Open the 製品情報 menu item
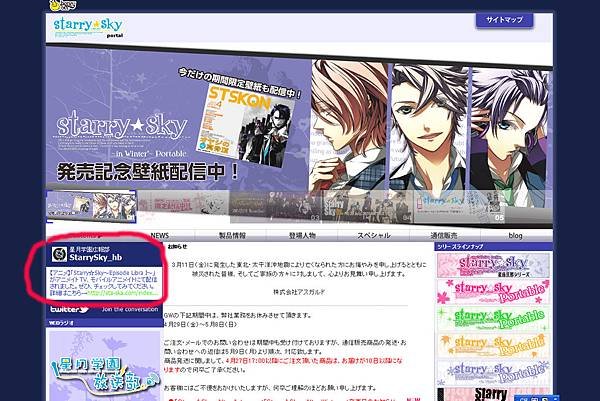The image size is (600, 401). [x=232, y=235]
